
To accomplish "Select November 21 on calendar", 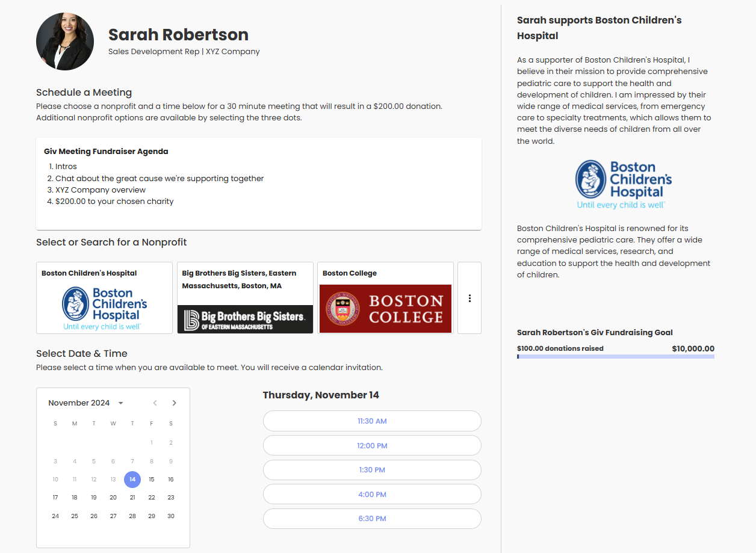I will click(132, 498).
